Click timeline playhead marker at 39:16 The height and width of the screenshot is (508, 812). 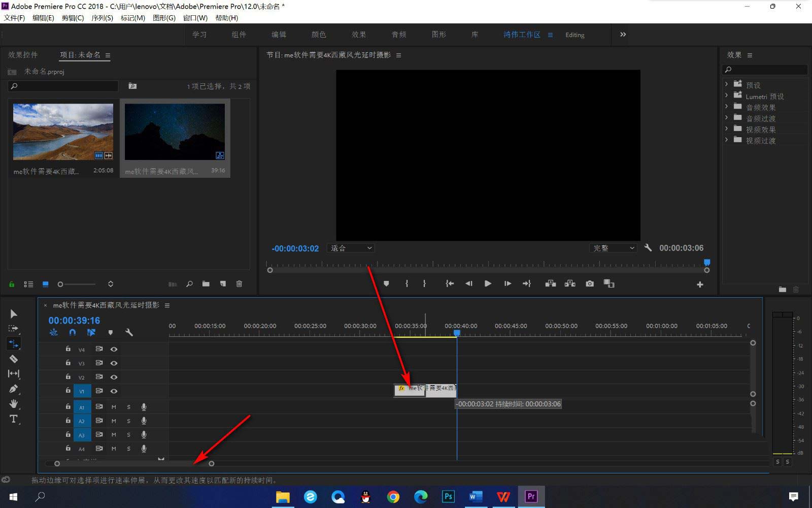point(457,333)
